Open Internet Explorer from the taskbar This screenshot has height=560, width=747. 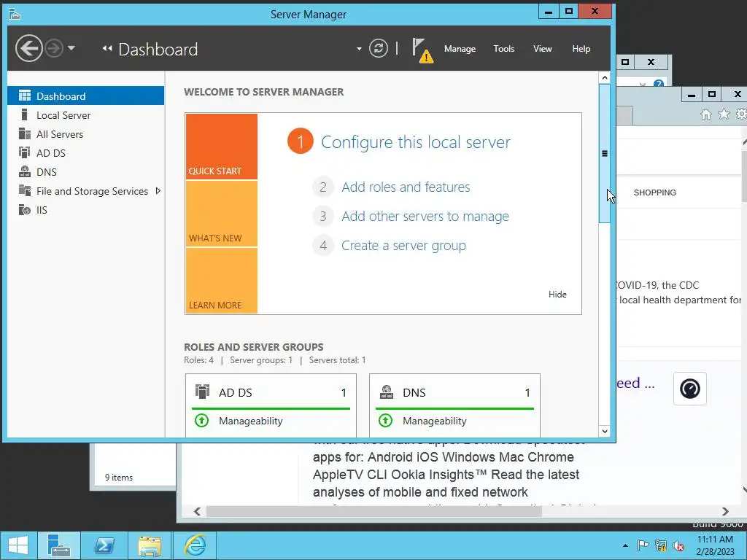[x=195, y=545]
